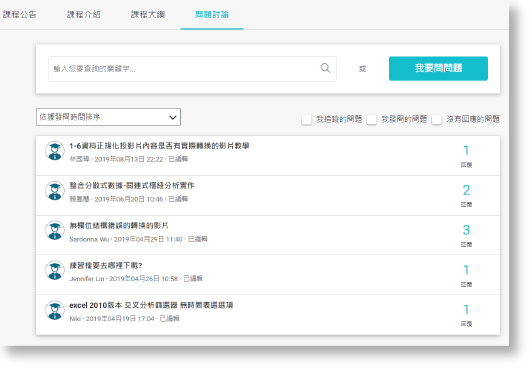The height and width of the screenshot is (370, 530).
Task: Tick the 沒有回應的問題 checkbox
Action: pyautogui.click(x=436, y=119)
